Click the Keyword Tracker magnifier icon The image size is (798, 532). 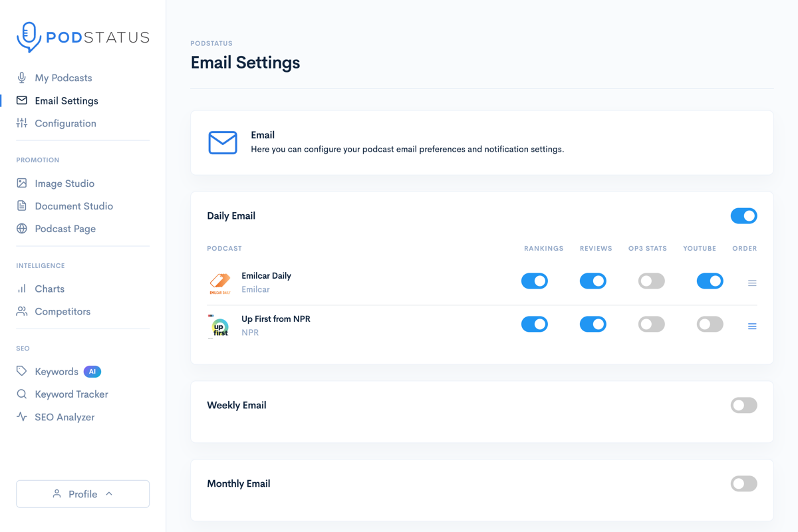click(22, 394)
